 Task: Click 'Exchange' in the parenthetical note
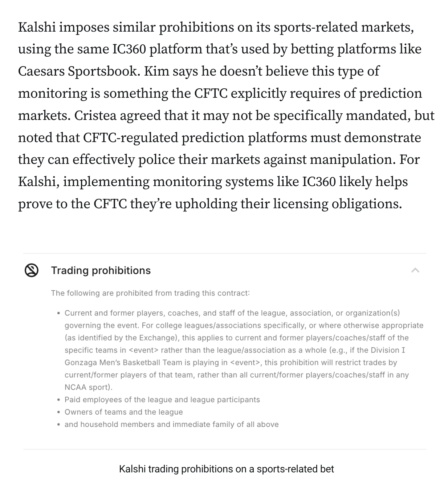[157, 338]
